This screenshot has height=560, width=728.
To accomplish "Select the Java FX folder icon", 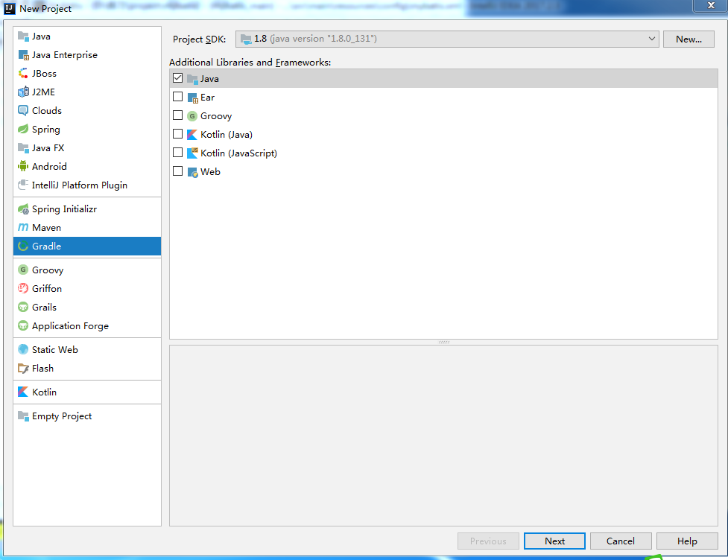I will [23, 147].
